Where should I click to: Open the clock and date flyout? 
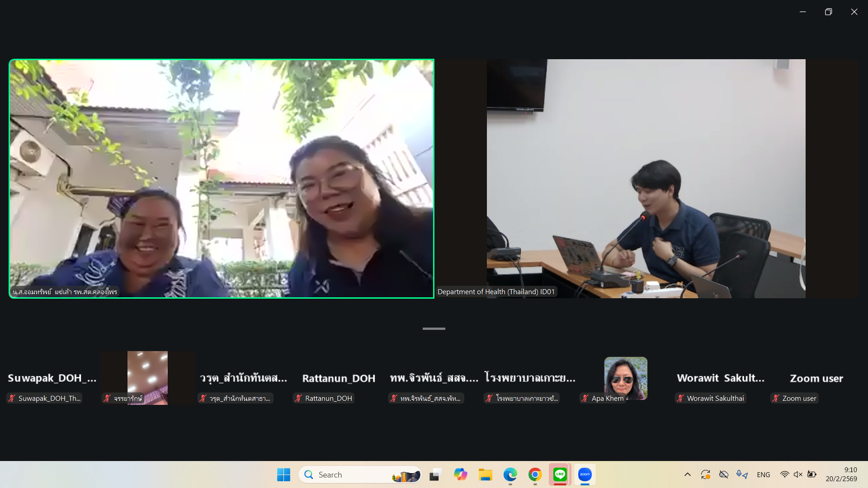pyautogui.click(x=841, y=474)
